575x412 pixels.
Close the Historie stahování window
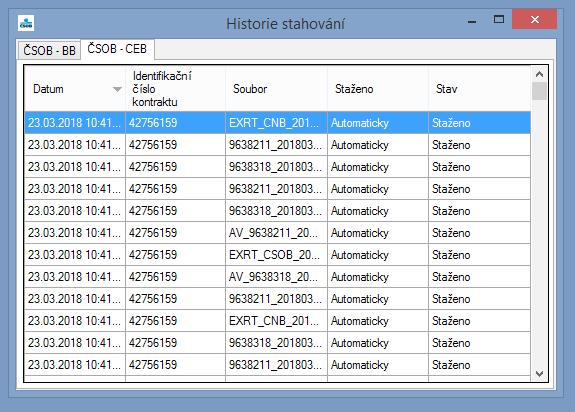[x=535, y=19]
